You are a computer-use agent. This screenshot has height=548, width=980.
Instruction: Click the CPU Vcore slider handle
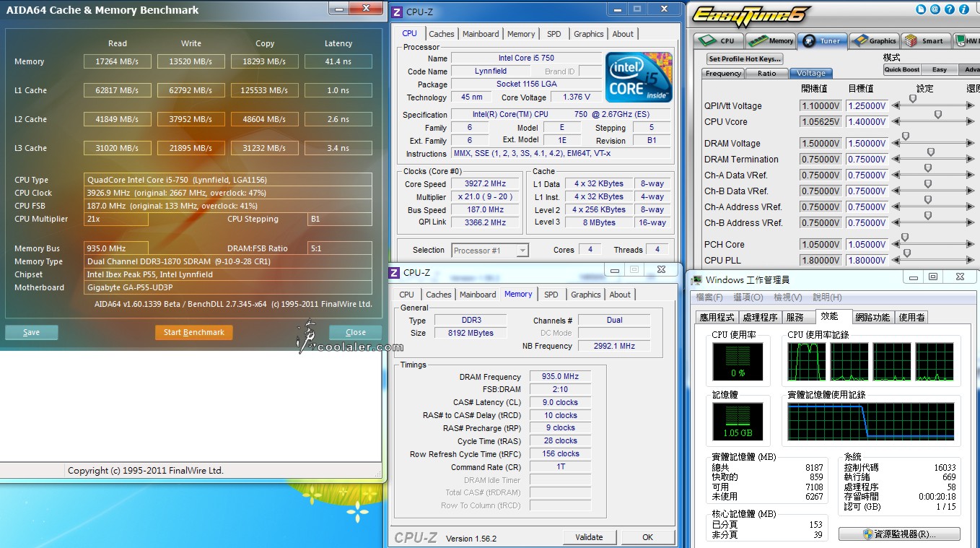938,115
